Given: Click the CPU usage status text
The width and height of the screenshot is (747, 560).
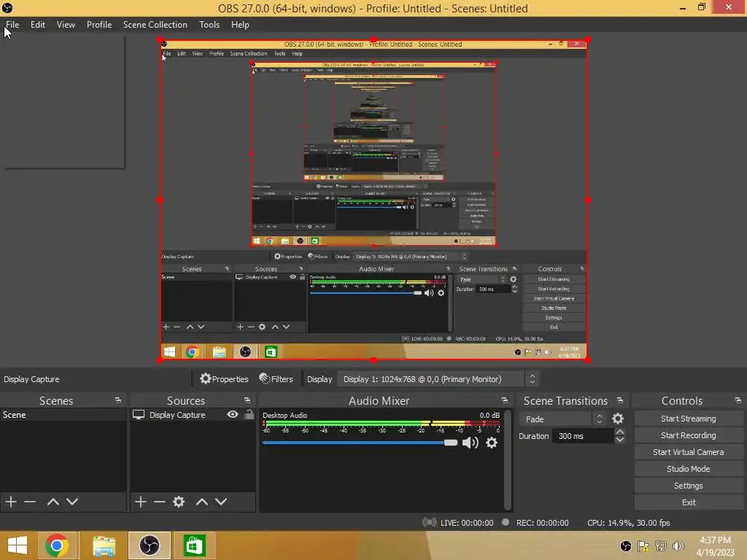Looking at the screenshot, I should tap(628, 522).
